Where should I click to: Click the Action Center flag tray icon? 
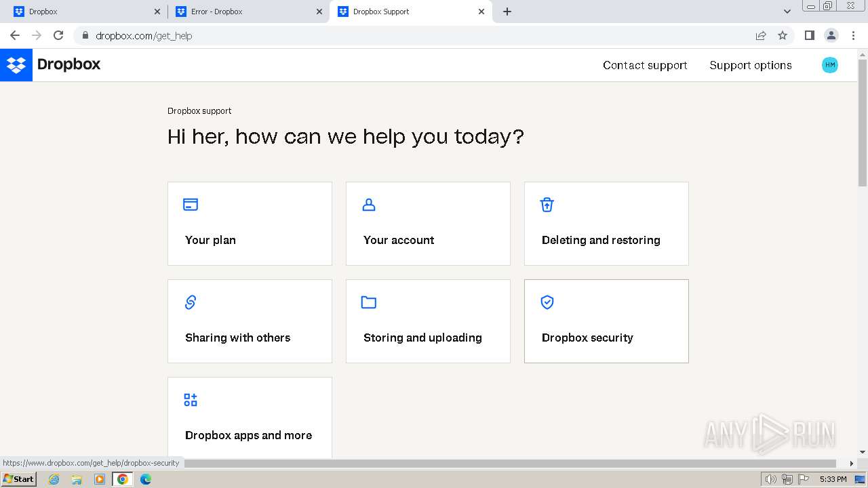804,479
